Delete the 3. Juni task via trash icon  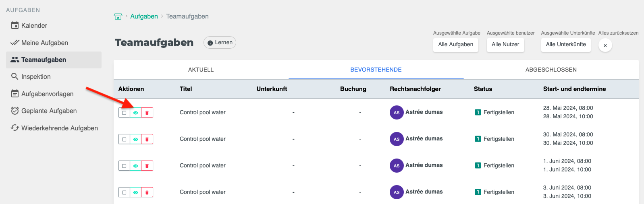click(x=147, y=192)
